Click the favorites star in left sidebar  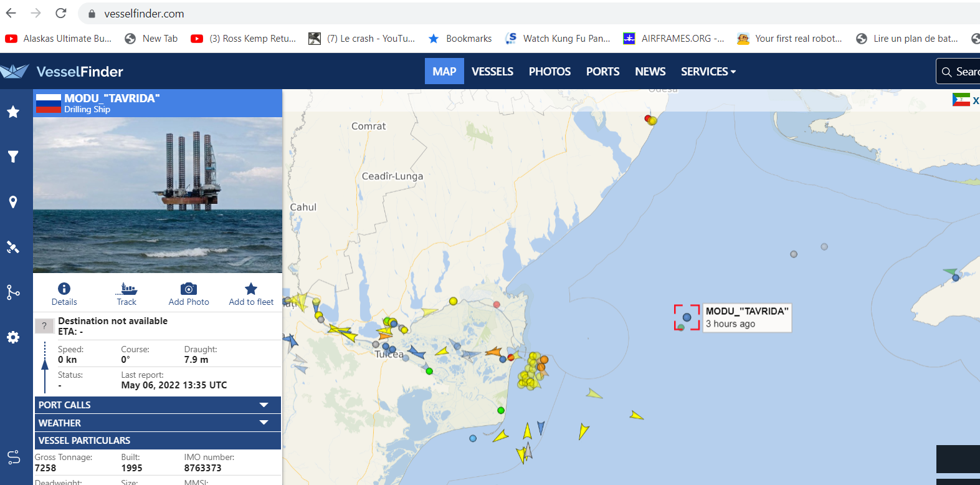pos(13,112)
